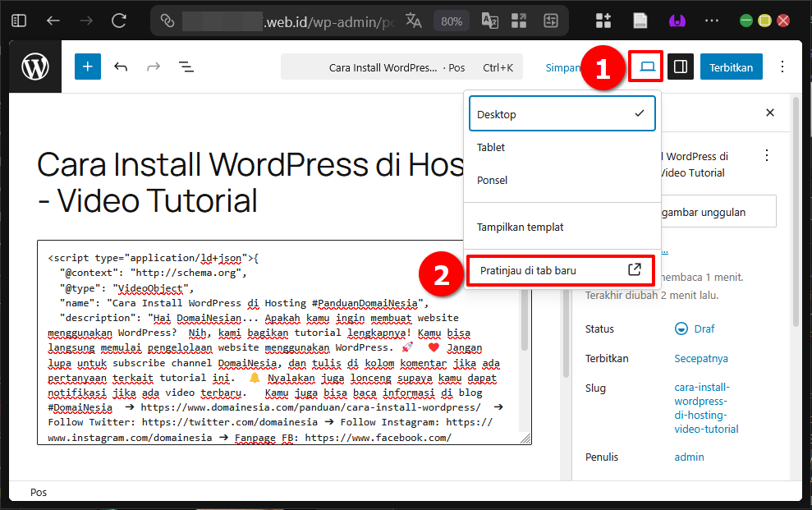Open the editor options three-dot menu
This screenshot has width=812, height=510.
(782, 67)
